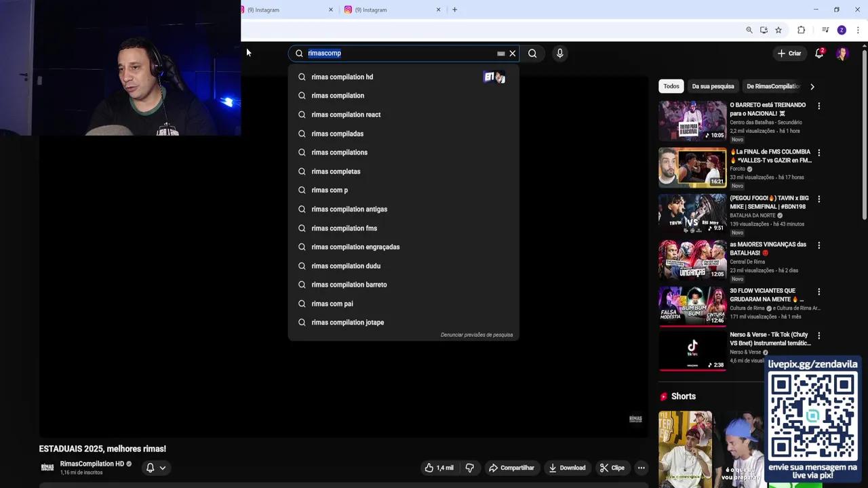This screenshot has height=488, width=868.
Task: Open Nerso & Verse Tik Tok thumbnail
Action: (692, 351)
